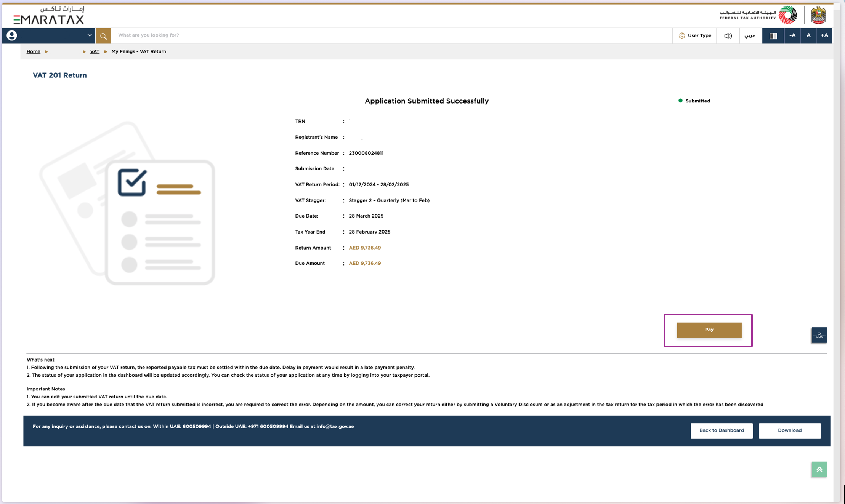Screen dimensions: 845x504
Task: Reset font size with A button
Action: point(808,35)
